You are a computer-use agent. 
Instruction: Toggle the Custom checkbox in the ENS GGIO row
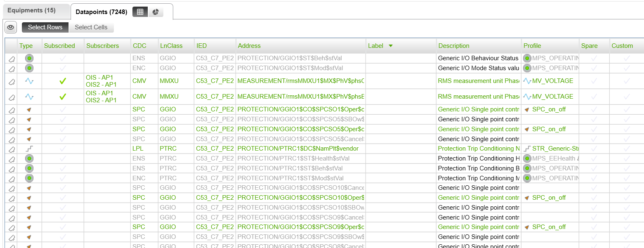pos(627,59)
